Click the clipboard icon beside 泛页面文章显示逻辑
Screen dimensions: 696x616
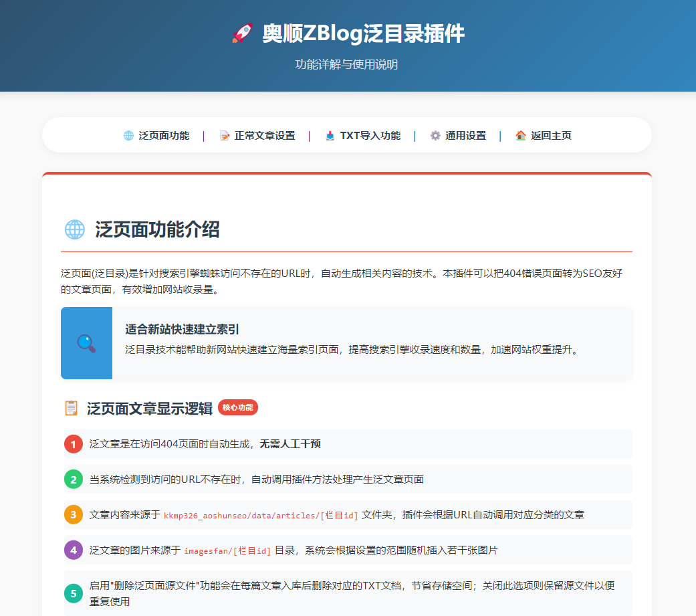[x=71, y=408]
